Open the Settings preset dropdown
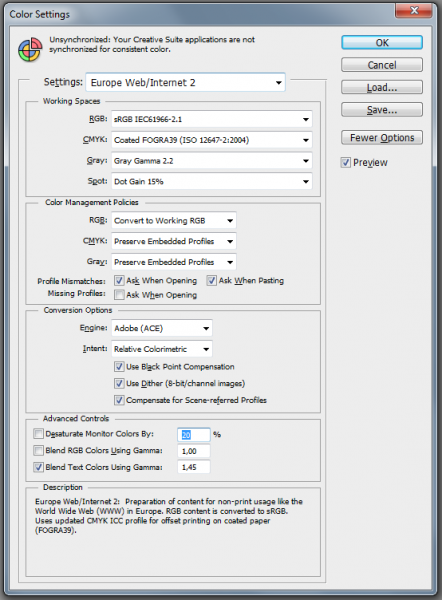Image resolution: width=442 pixels, height=600 pixels. click(185, 82)
